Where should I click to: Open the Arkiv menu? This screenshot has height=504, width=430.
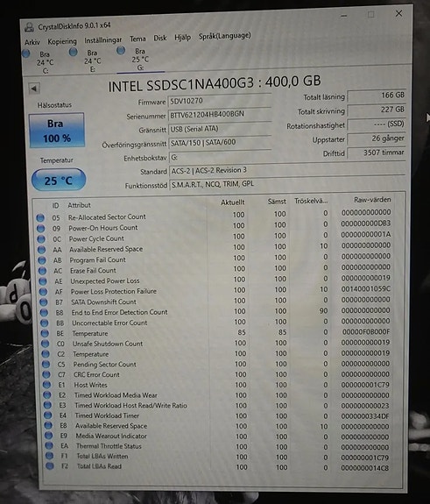pos(32,42)
